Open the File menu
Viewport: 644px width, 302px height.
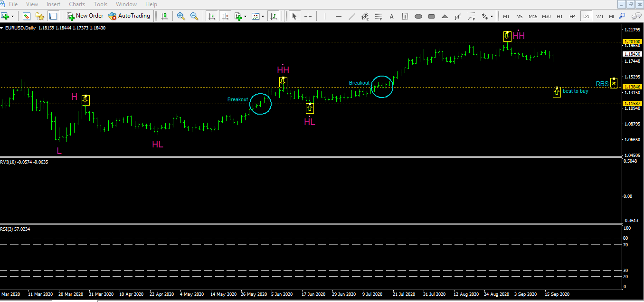[x=13, y=4]
